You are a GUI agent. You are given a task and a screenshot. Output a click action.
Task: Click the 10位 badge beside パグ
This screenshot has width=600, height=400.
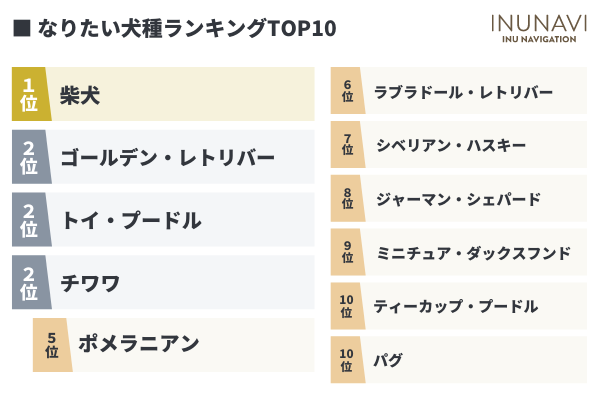click(347, 359)
